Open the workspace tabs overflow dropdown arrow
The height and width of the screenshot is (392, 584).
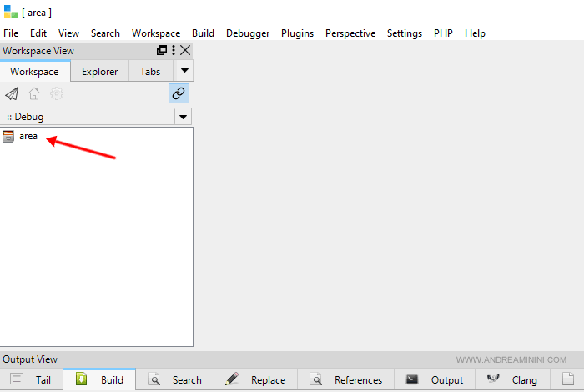point(185,71)
